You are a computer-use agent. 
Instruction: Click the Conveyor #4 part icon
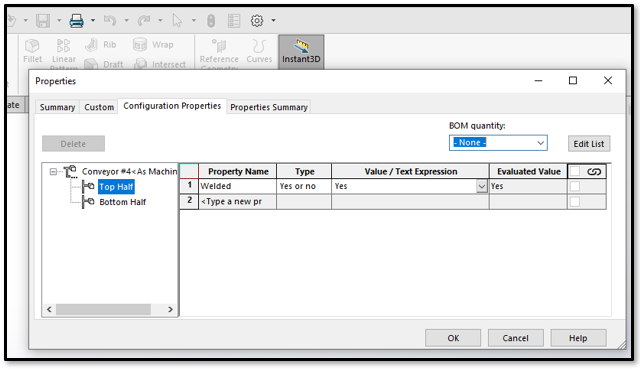click(x=70, y=171)
